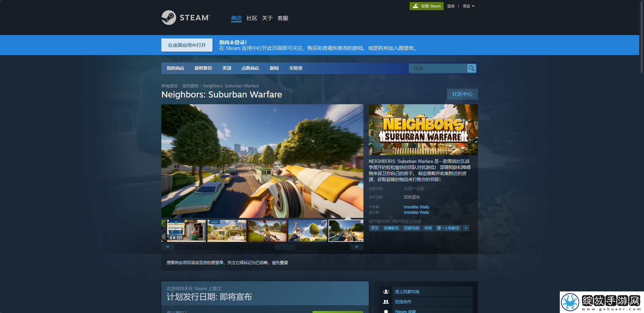Click the online PvP players icon
This screenshot has width=644, height=313.
click(386, 291)
